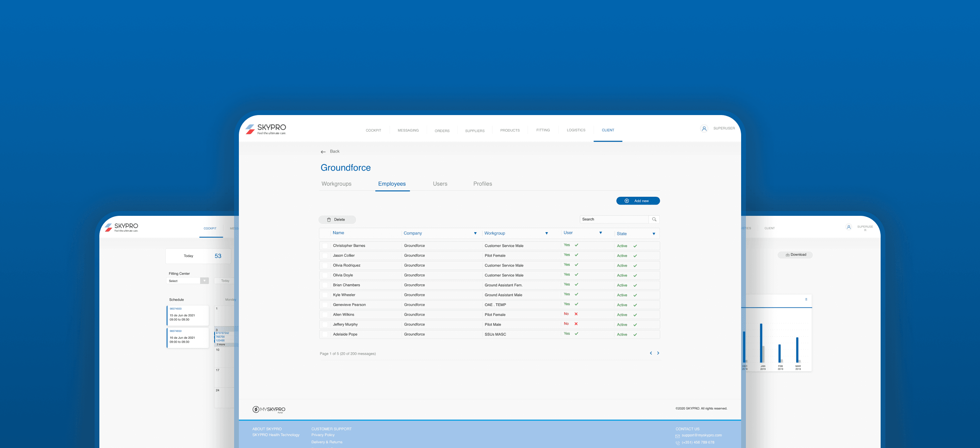Viewport: 980px width, 448px height.
Task: Select checkbox for Brian Chambers
Action: (x=325, y=285)
